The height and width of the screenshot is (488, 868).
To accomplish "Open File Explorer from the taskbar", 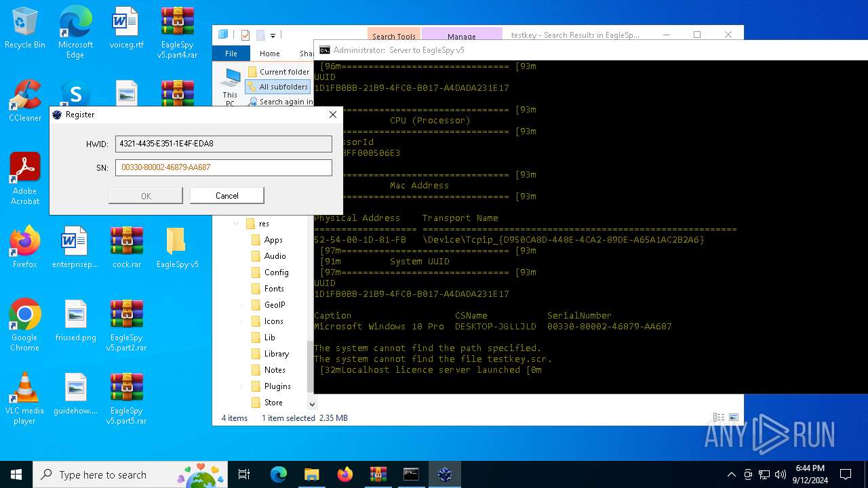I will pyautogui.click(x=311, y=474).
